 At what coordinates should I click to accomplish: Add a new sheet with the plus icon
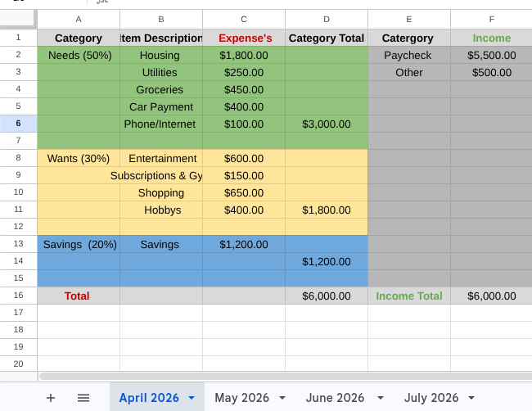(51, 398)
